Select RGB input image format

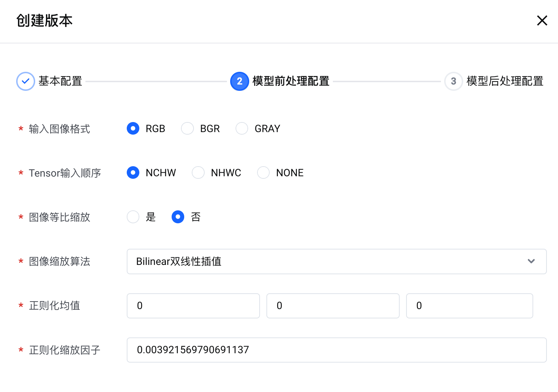(133, 128)
